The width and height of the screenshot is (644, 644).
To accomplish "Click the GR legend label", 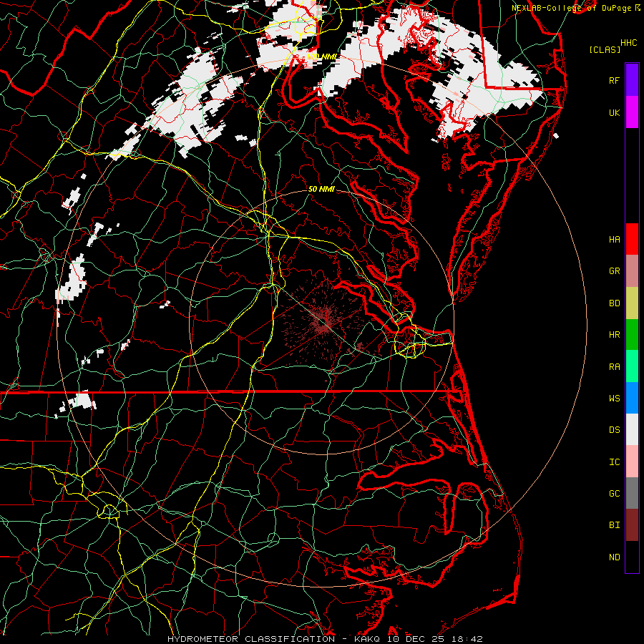I will [614, 271].
